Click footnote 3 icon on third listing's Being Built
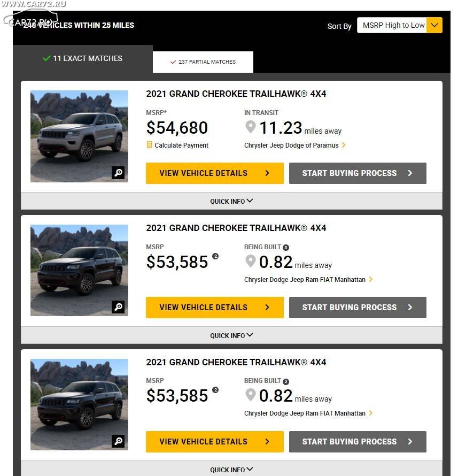 pos(286,381)
